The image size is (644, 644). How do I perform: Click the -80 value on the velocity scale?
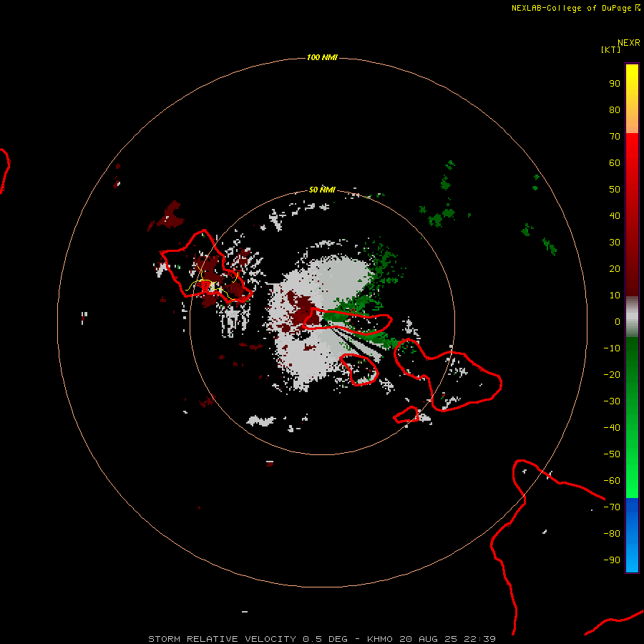612,534
